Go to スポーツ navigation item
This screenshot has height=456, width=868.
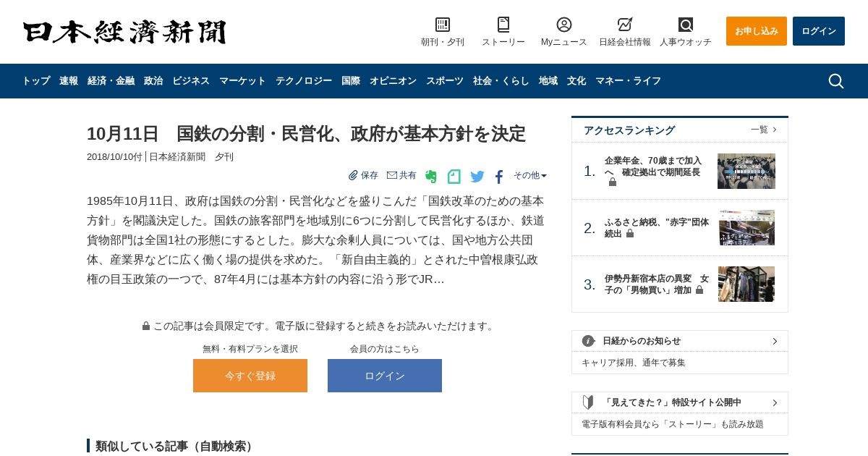tap(445, 81)
